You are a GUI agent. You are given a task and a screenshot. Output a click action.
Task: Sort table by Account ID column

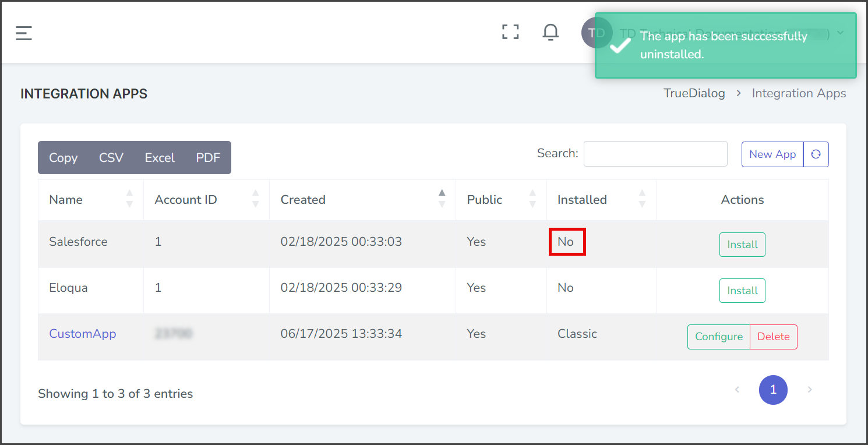[x=206, y=200]
